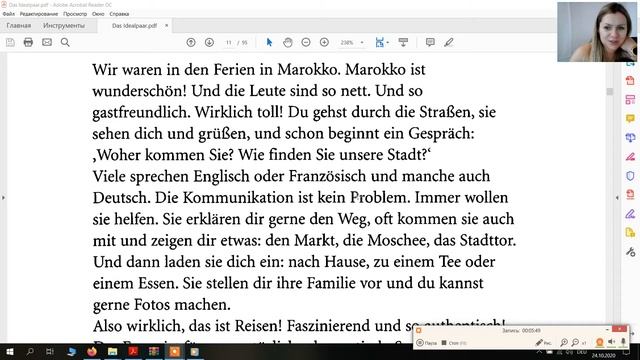
Task: Send file by email using envelope icon
Action: [x=47, y=42]
